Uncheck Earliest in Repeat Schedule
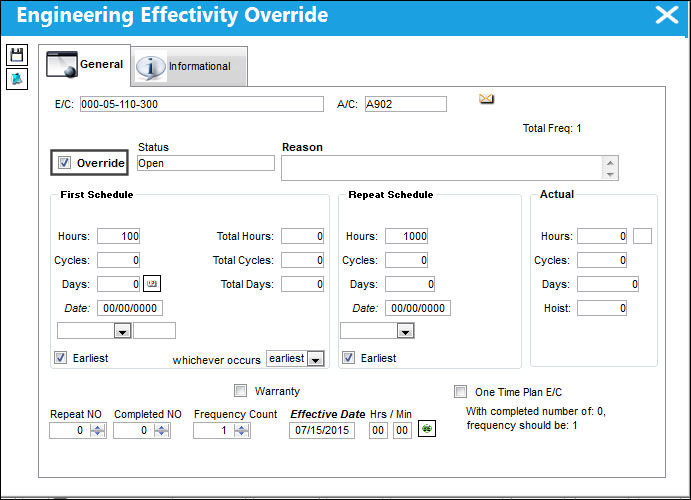 point(348,357)
